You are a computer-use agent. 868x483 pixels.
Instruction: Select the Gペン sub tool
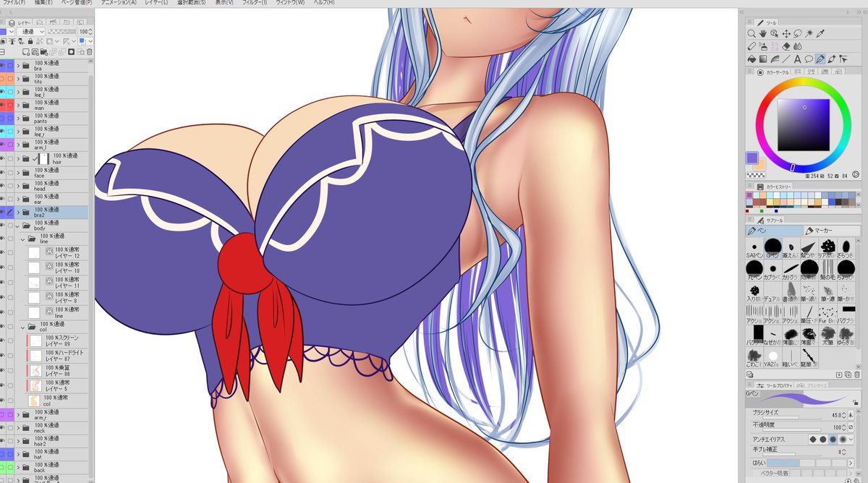tap(773, 248)
